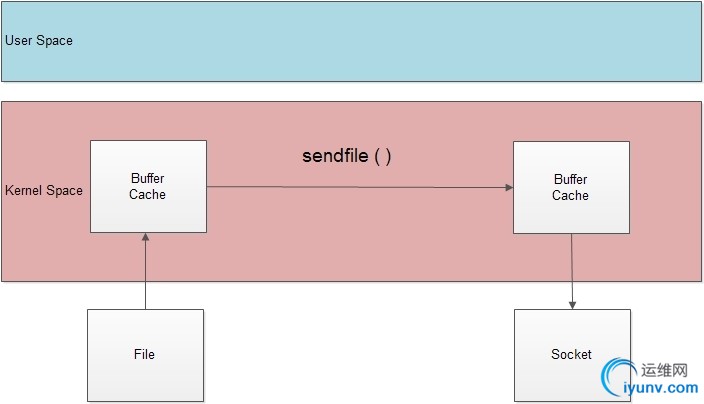The width and height of the screenshot is (704, 404).
Task: Click the white gap between User and Kernel Space
Action: click(352, 92)
